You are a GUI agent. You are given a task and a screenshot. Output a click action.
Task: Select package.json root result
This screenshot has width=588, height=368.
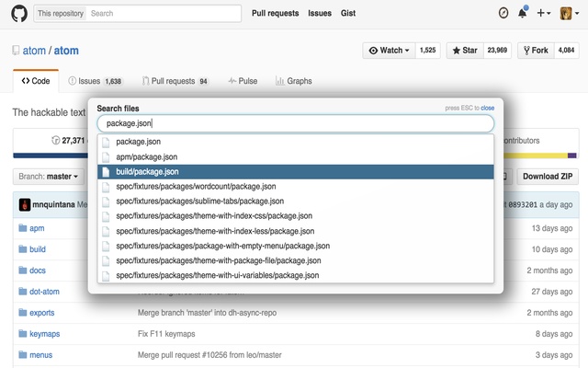[296, 142]
